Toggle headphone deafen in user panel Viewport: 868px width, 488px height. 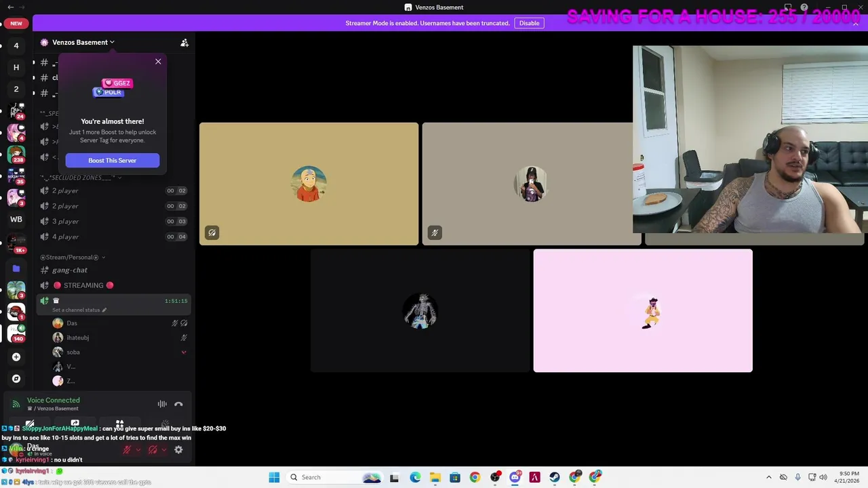153,450
